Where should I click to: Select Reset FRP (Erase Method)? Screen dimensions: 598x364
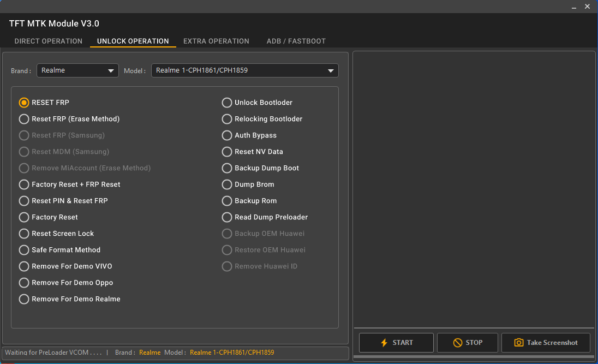tap(24, 118)
